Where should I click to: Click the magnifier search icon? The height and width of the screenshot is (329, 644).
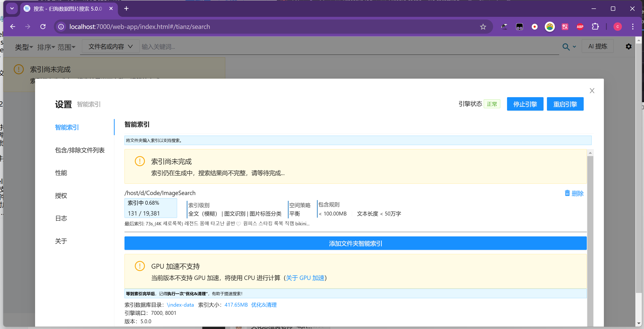566,47
